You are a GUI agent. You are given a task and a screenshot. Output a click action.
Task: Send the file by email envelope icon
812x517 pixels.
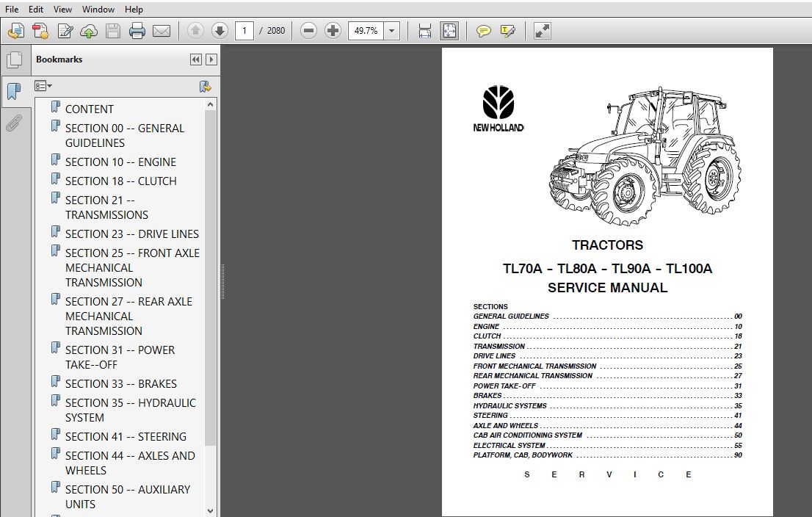162,31
